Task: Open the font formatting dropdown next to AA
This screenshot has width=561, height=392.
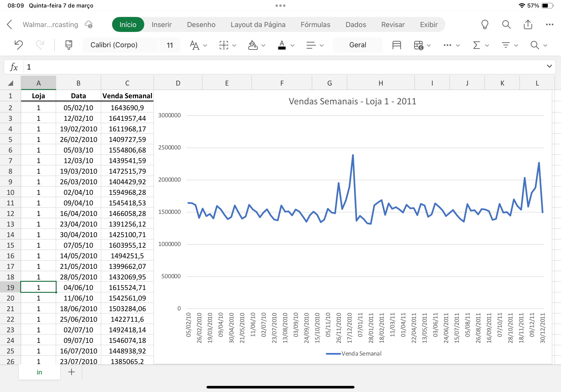Action: click(205, 45)
